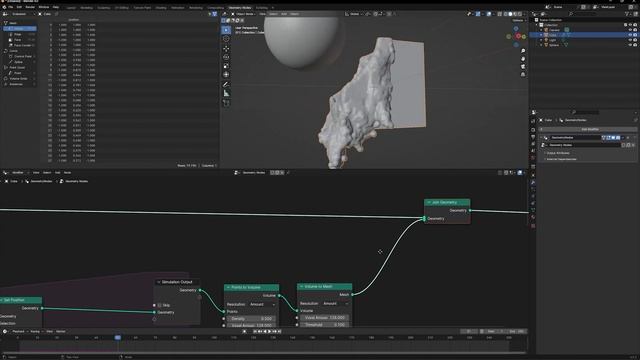
Task: Open Modifiers wrench tab in Properties editor
Action: [533, 182]
